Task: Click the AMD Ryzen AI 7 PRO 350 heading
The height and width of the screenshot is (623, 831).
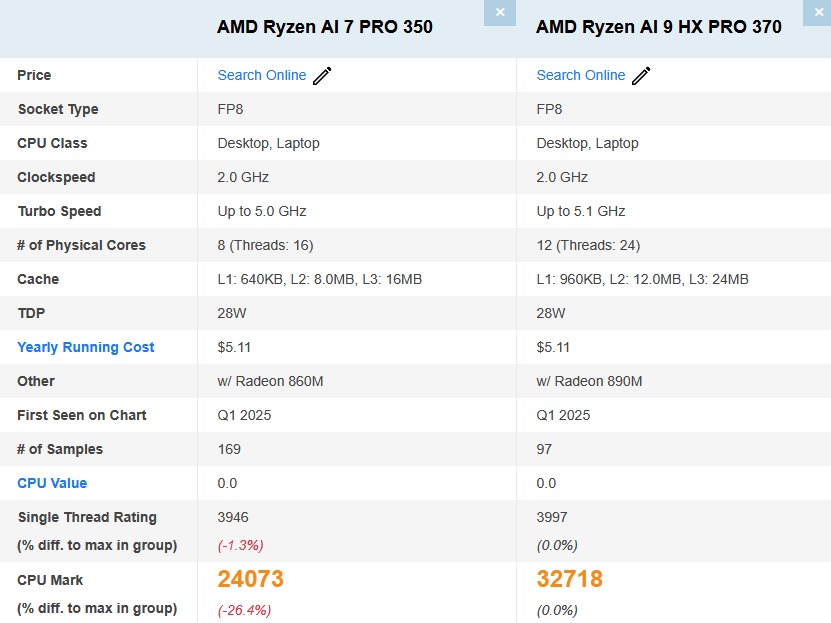Action: tap(325, 26)
